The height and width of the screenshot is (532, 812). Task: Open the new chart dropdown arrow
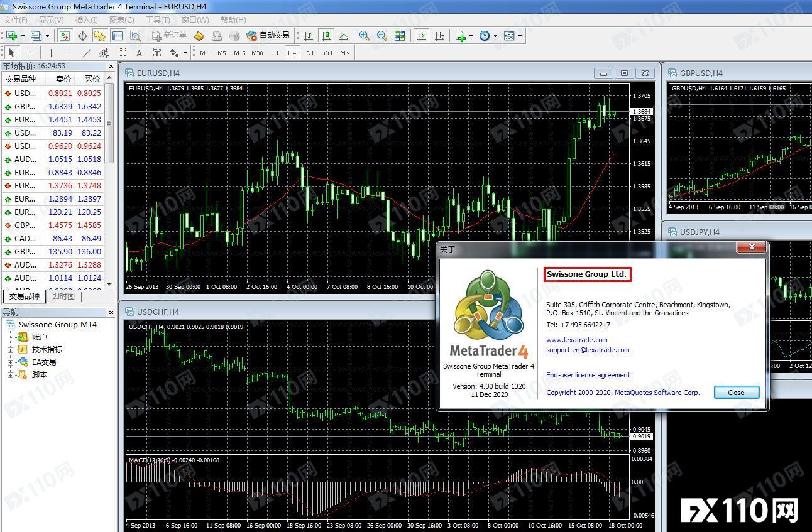point(22,36)
